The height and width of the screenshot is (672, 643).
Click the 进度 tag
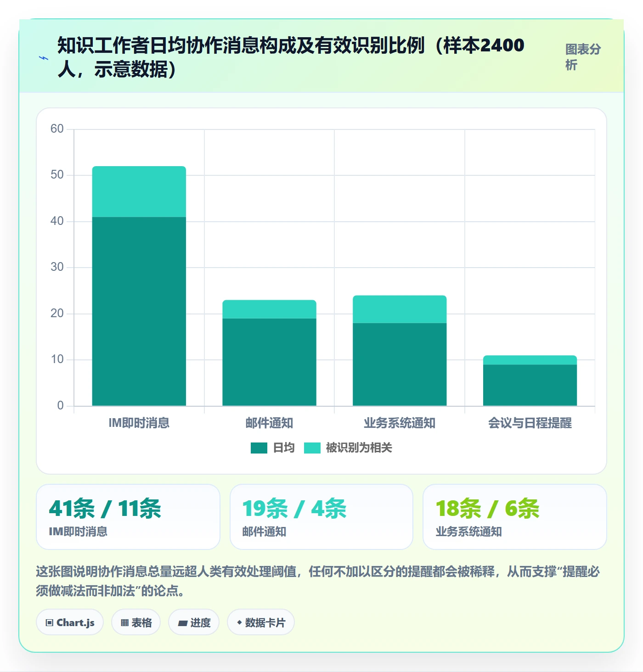pyautogui.click(x=194, y=622)
